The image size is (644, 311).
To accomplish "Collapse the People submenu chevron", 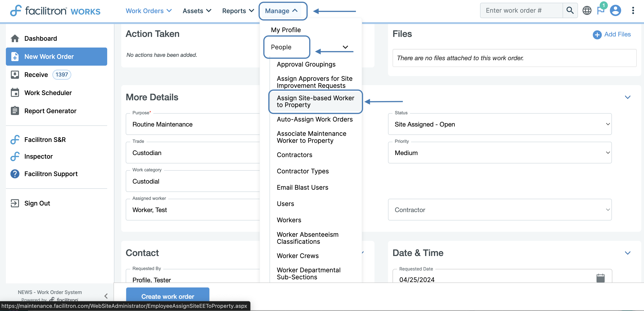I will pos(345,47).
